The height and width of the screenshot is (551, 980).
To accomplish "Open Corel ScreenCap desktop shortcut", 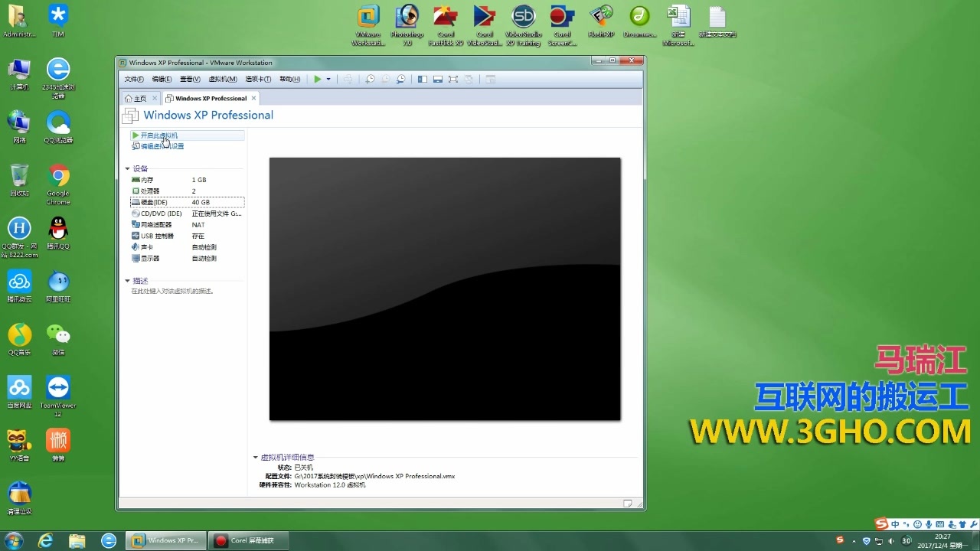I will (x=562, y=27).
